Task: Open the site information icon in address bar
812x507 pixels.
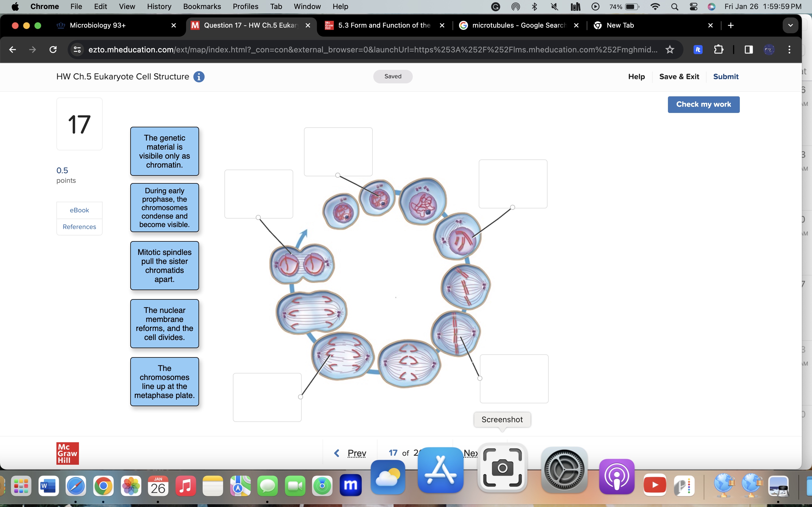Action: click(77, 50)
